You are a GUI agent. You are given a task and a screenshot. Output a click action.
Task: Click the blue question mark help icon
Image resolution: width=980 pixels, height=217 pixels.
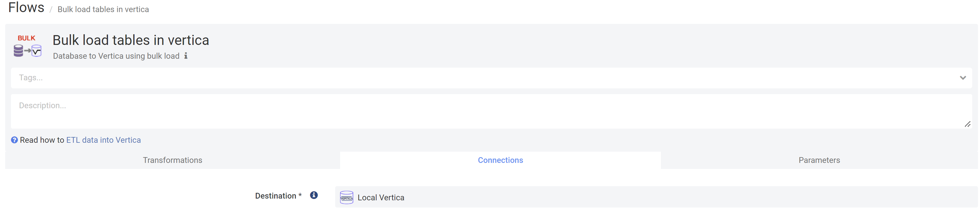14,140
